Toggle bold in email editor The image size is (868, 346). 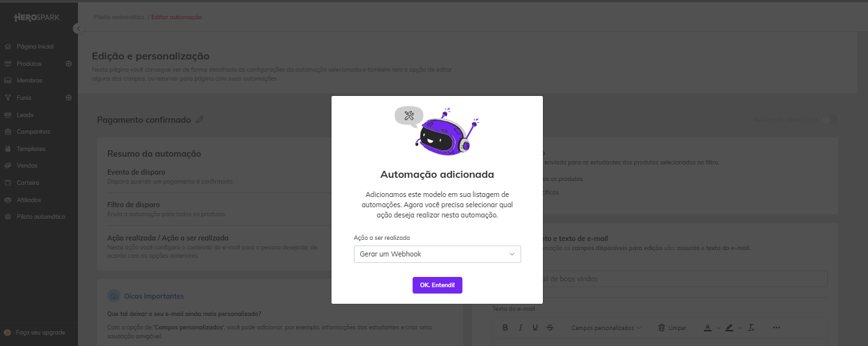(x=505, y=327)
